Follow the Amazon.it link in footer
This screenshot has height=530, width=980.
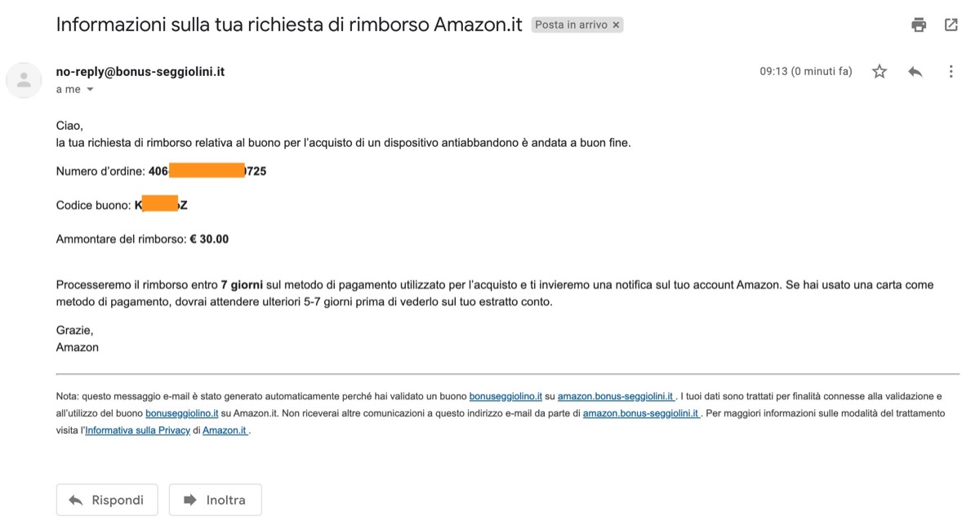225,430
